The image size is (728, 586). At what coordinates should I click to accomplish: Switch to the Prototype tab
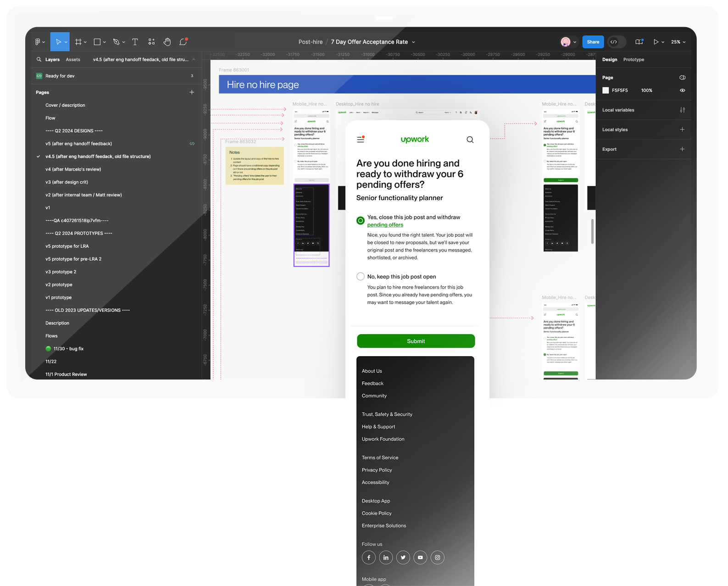click(x=634, y=60)
